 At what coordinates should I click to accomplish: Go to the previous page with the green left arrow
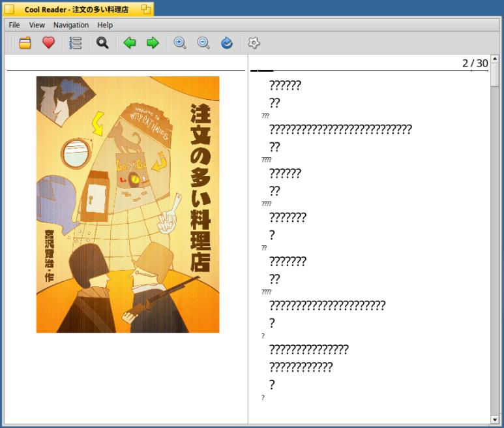point(130,43)
